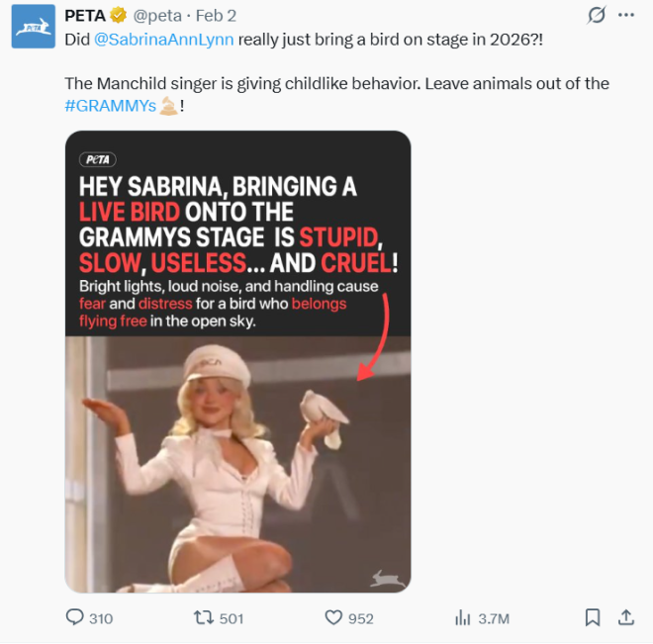Like the post with the heart icon
Viewport: 653px width, 644px height.
tap(333, 617)
